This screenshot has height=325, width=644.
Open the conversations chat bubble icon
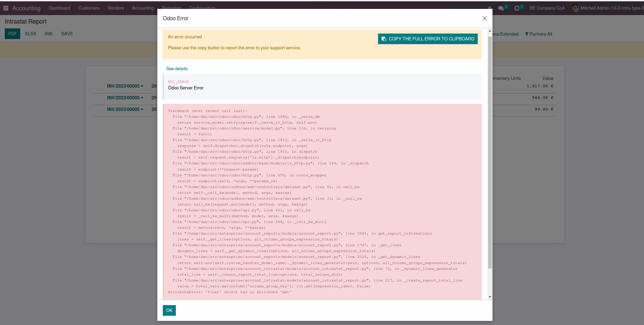501,8
